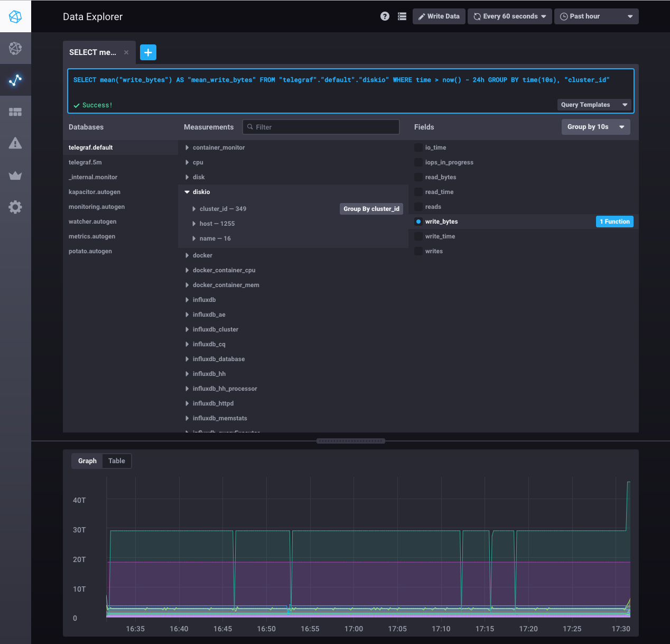Click the Chronograf logo icon
The height and width of the screenshot is (644, 670).
click(15, 16)
